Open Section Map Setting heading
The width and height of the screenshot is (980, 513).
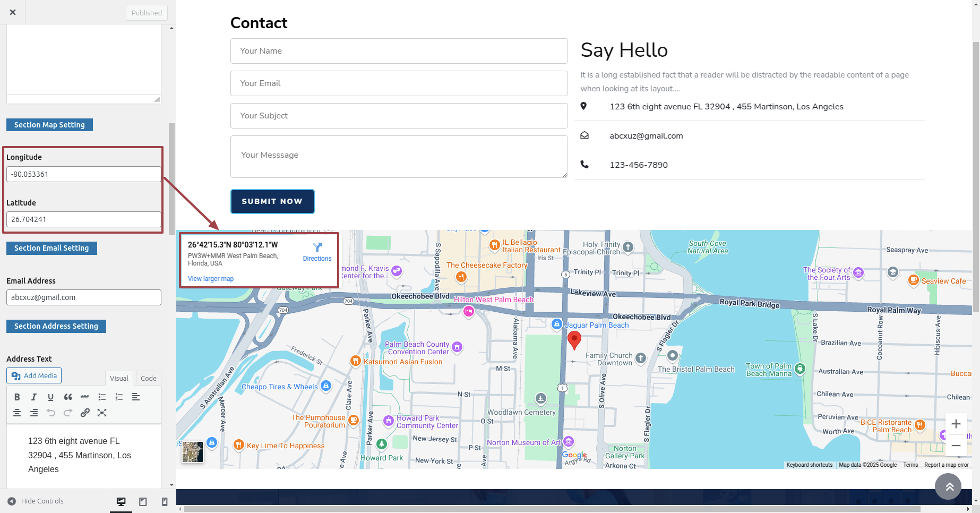click(49, 125)
